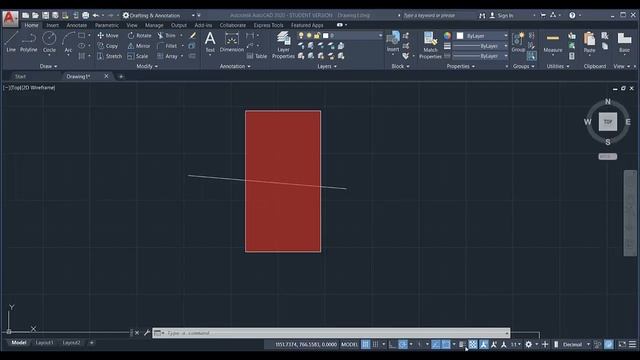Toggle snap mode in status bar
This screenshot has height=360, width=640.
pyautogui.click(x=375, y=344)
